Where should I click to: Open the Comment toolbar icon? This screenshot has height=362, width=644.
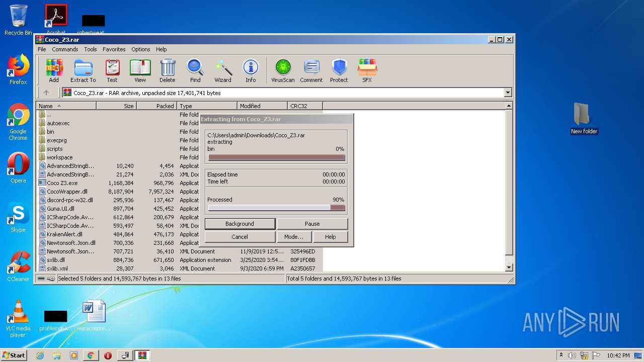[311, 70]
